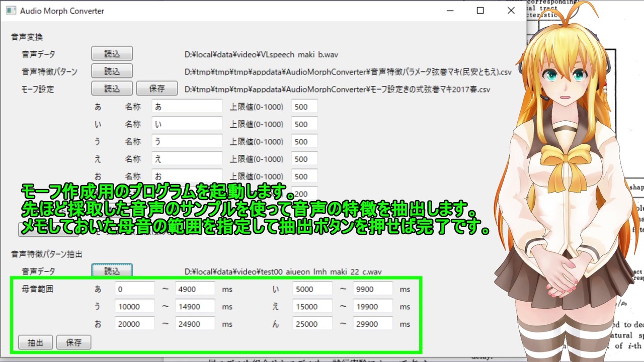Click 保存 button next to 抽出
Viewport: 644px width, 362px height.
coord(74,343)
